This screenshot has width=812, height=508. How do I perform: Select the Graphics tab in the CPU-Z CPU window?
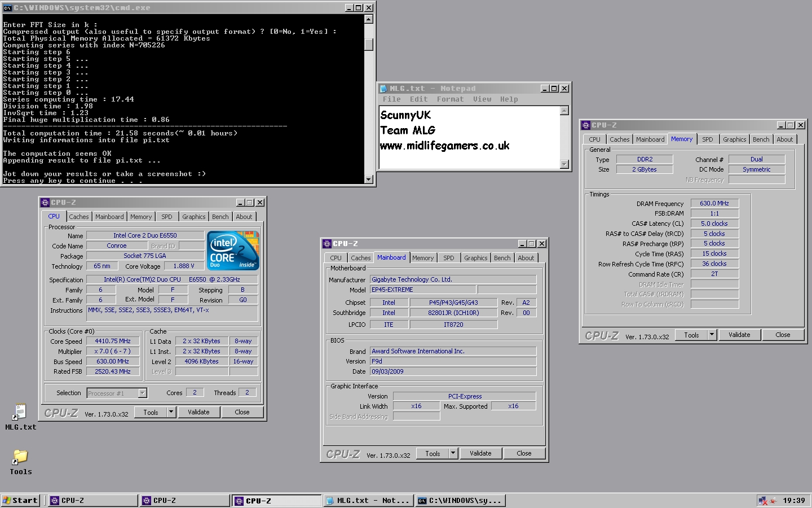click(194, 217)
